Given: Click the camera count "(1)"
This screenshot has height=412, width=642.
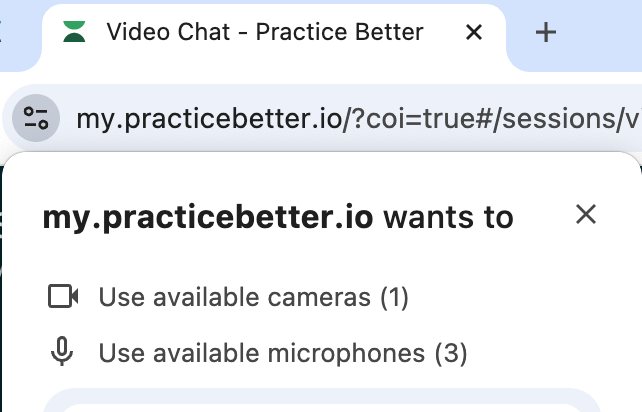Looking at the screenshot, I should (x=395, y=297).
